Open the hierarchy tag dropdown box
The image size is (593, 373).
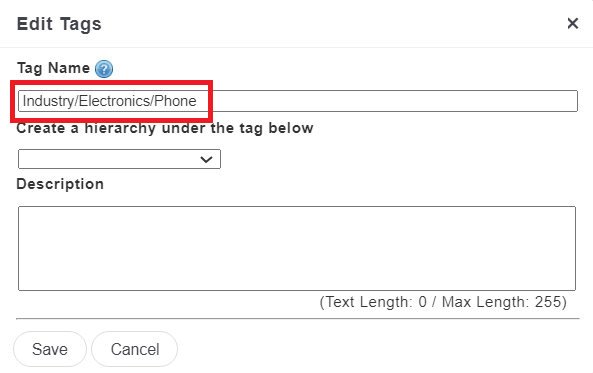pyautogui.click(x=119, y=159)
